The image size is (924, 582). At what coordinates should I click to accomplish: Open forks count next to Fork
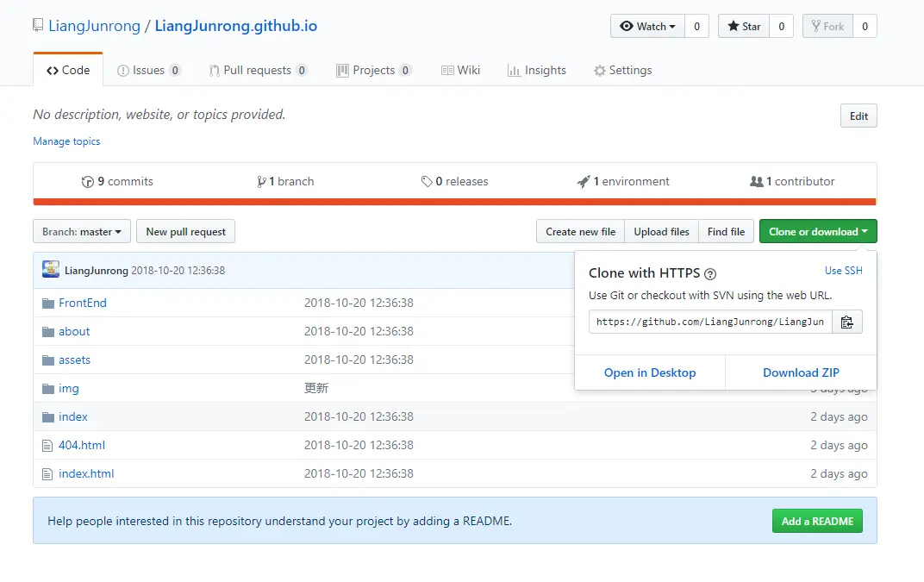pyautogui.click(x=865, y=26)
